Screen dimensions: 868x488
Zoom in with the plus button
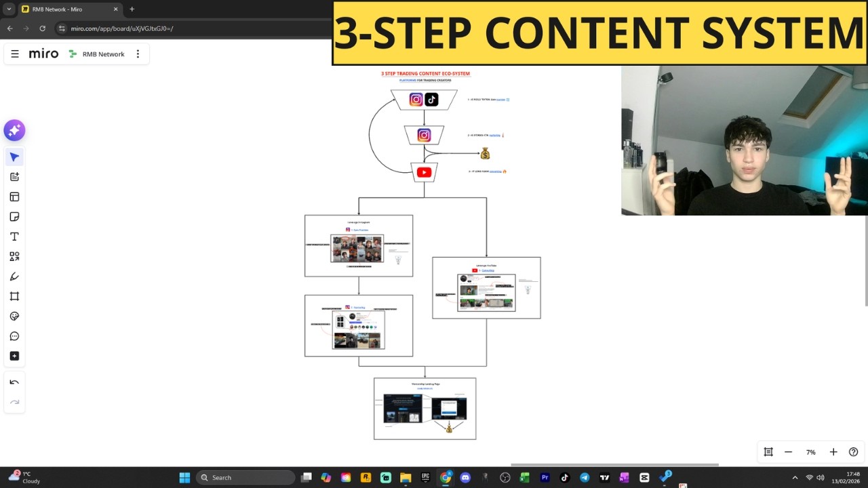click(x=833, y=452)
